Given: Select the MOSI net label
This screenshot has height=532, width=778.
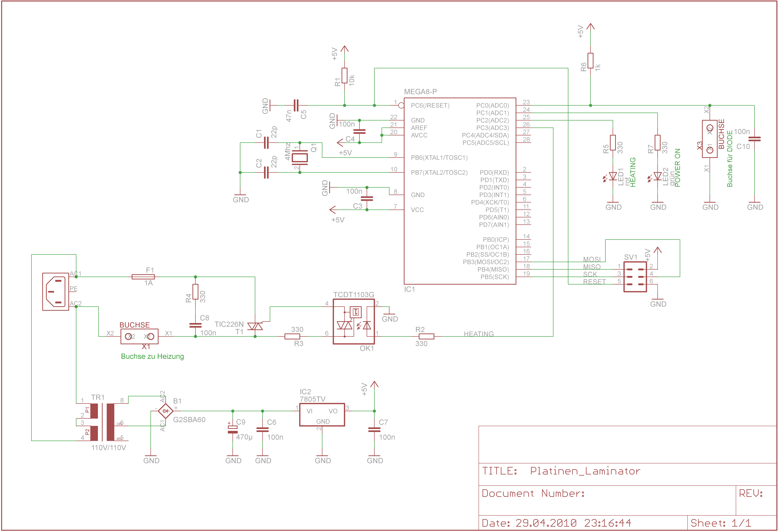Looking at the screenshot, I should [592, 259].
